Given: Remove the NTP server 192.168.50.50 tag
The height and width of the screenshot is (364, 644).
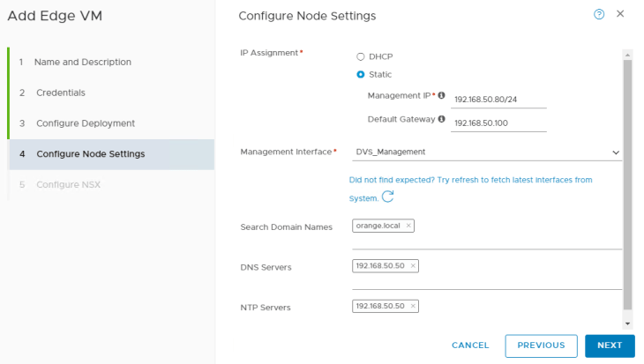Looking at the screenshot, I should (413, 306).
